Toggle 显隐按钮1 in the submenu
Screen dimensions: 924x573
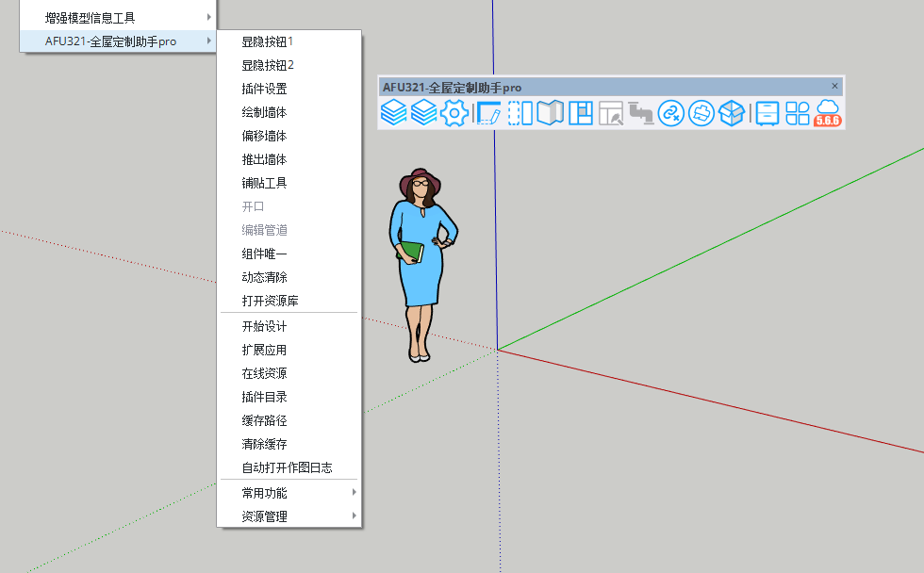click(x=268, y=41)
